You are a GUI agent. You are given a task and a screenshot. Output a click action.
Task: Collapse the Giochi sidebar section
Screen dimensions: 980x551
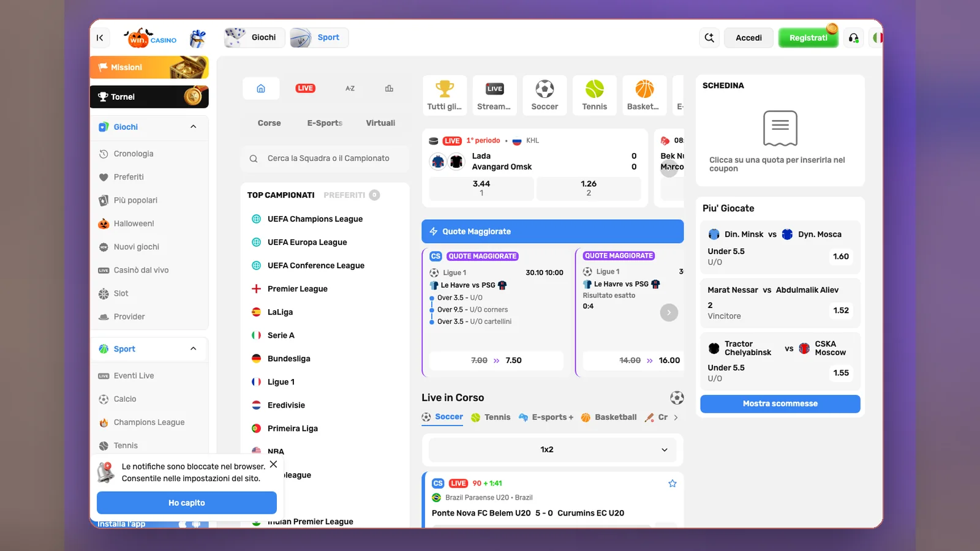coord(194,127)
